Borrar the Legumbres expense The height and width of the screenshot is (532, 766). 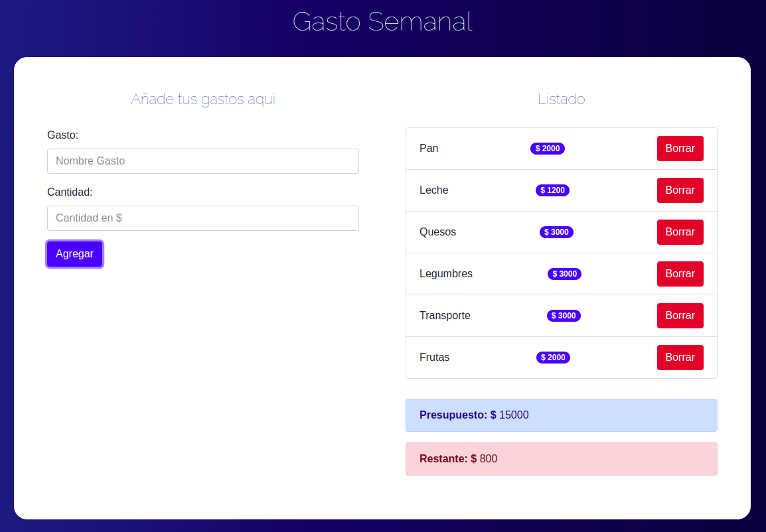680,274
